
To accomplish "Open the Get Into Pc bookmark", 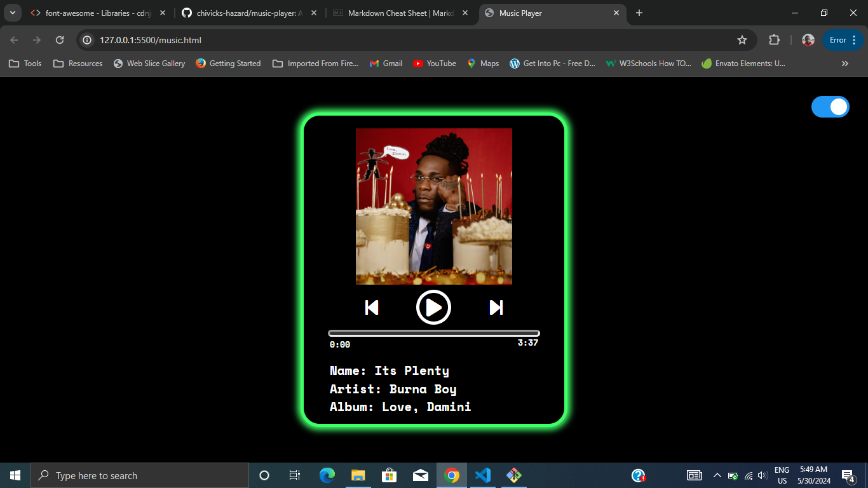I will (x=553, y=64).
